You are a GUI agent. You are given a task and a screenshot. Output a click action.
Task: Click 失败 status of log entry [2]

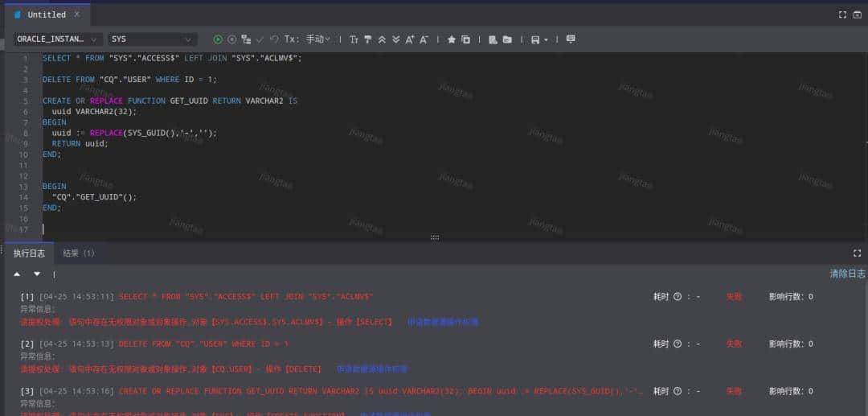click(734, 344)
